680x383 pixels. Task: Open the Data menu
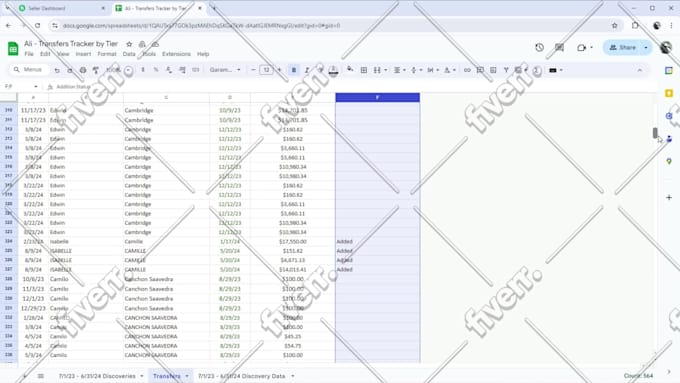pyautogui.click(x=129, y=54)
